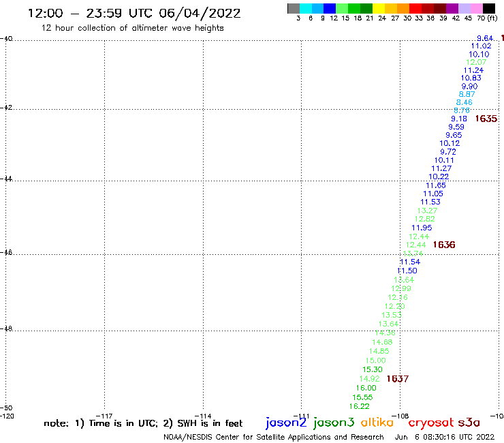Click the cryosat satellite label
504x443 pixels.
pos(431,423)
